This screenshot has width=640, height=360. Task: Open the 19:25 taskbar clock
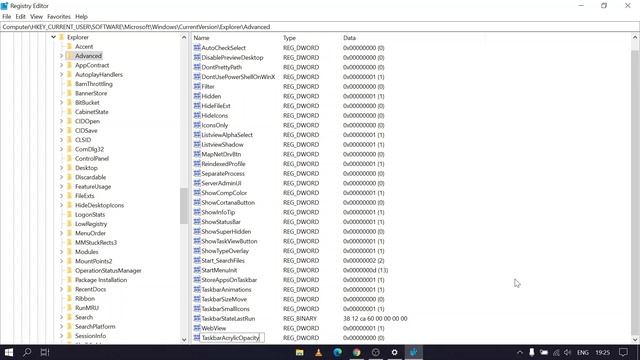(602, 352)
